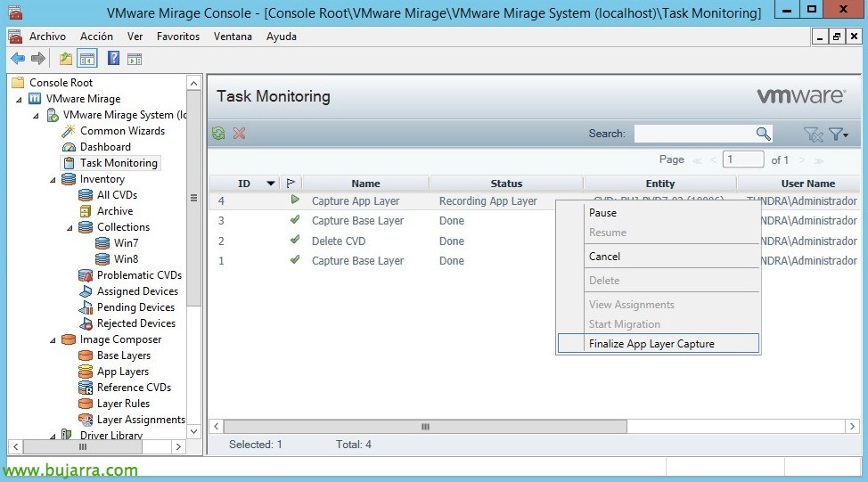Toggle the Show/Hide Console Tree icon
This screenshot has width=868, height=482.
[x=87, y=58]
